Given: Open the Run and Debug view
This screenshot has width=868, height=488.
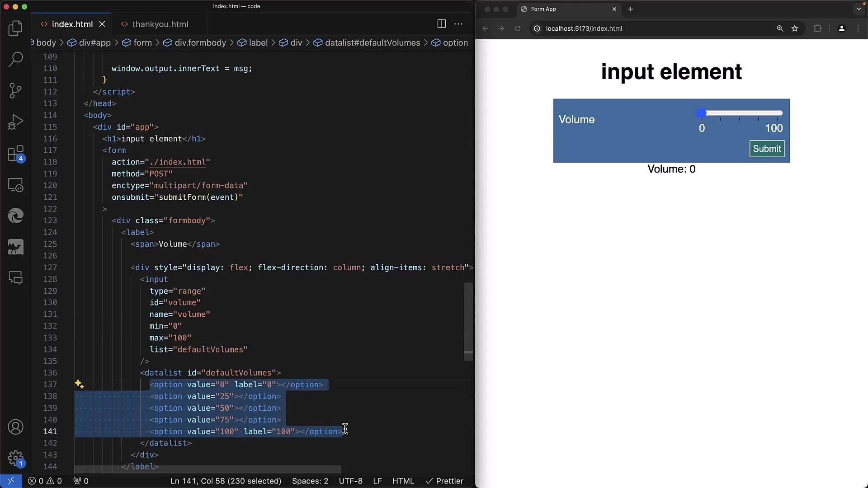Looking at the screenshot, I should pos(15,122).
